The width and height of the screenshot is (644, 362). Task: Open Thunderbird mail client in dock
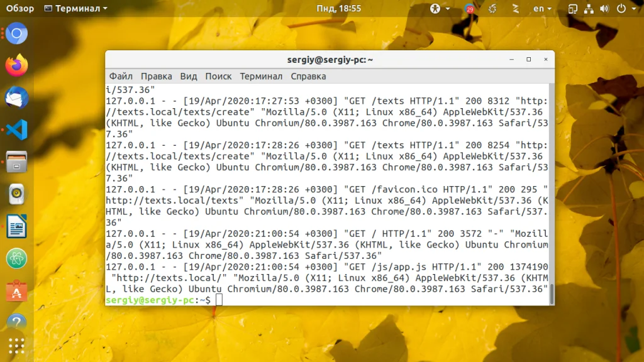[16, 97]
